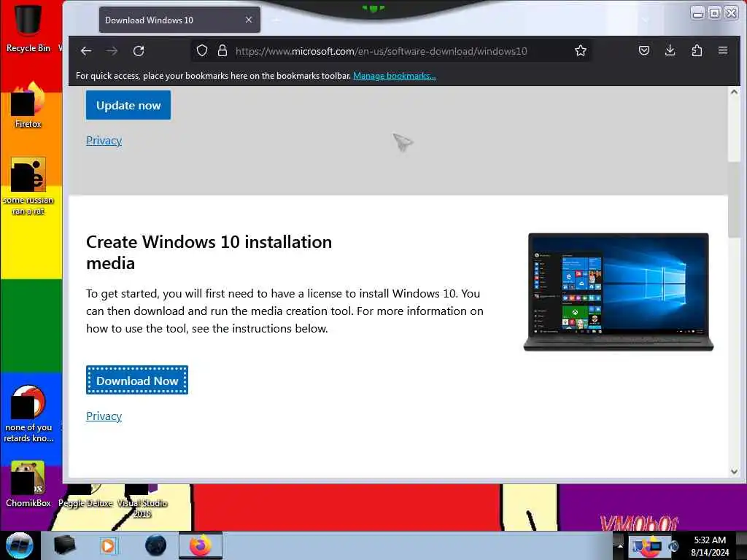The width and height of the screenshot is (747, 560).
Task: Select the Peggle Deluxe desktop icon
Action: pos(85,497)
